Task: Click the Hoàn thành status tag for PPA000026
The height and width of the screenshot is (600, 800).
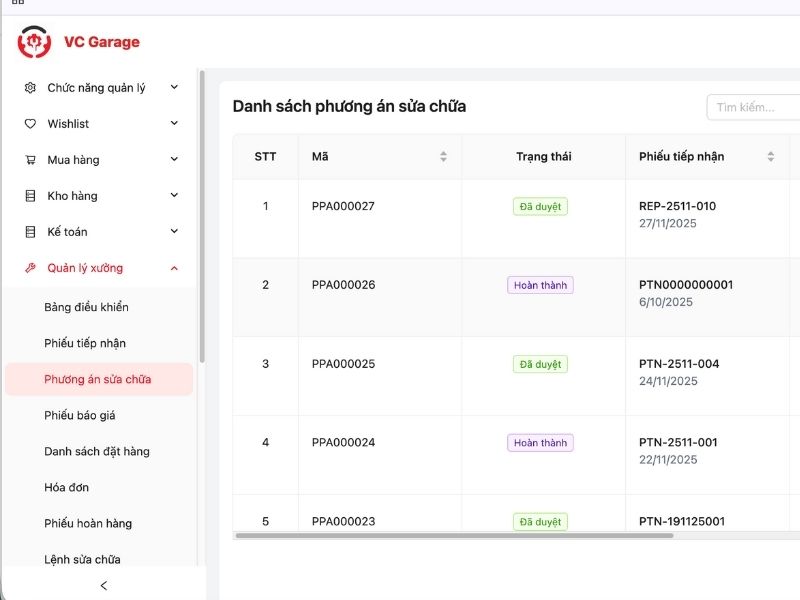Action: 540,285
